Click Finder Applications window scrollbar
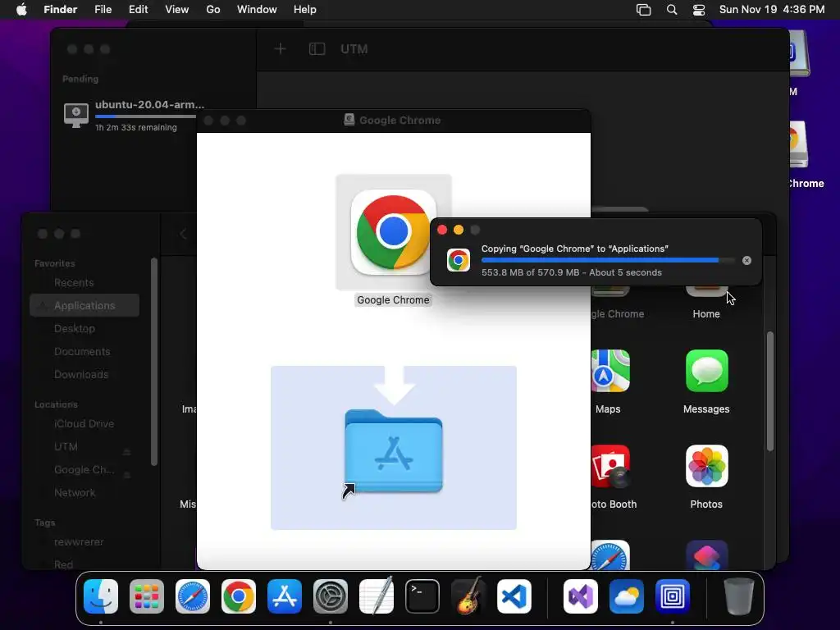Screen dimensions: 840x630 point(769,391)
